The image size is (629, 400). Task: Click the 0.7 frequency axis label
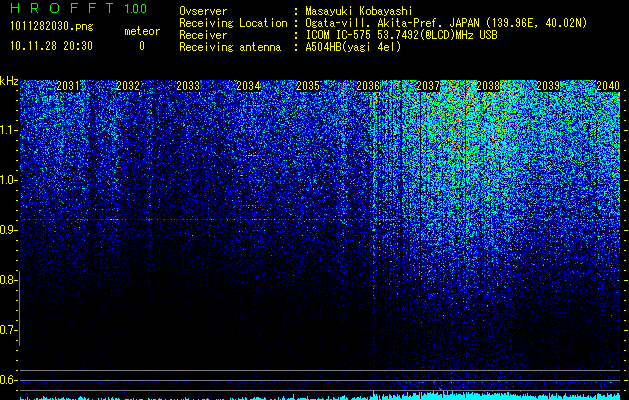7,330
